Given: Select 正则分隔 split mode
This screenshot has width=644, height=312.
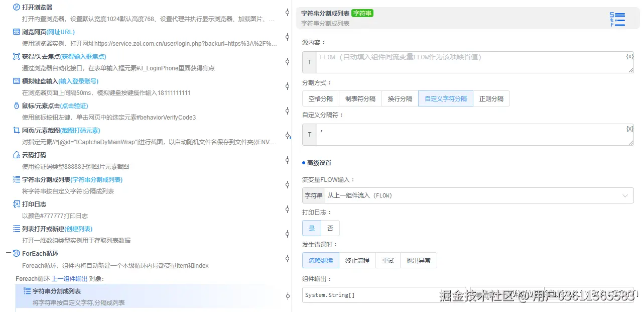Looking at the screenshot, I should pos(491,99).
